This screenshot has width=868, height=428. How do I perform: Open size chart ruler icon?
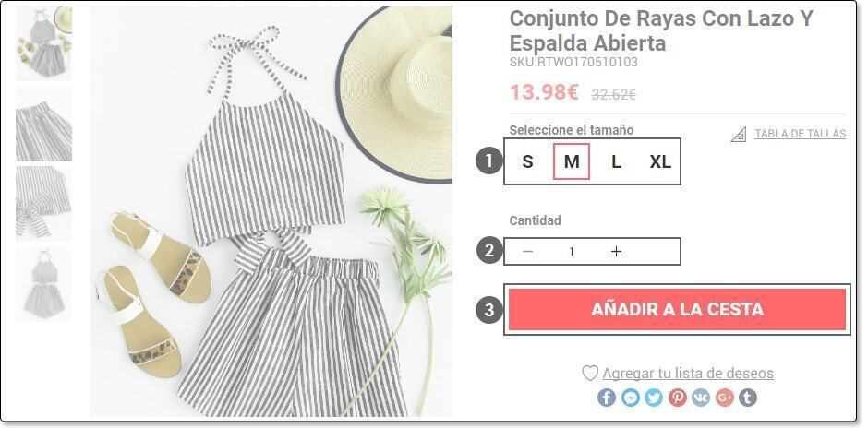point(739,135)
